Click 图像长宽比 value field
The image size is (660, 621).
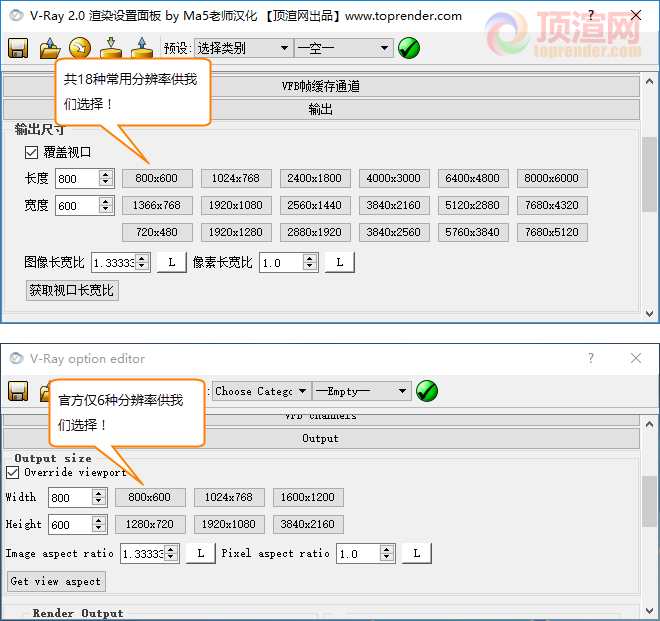(114, 263)
